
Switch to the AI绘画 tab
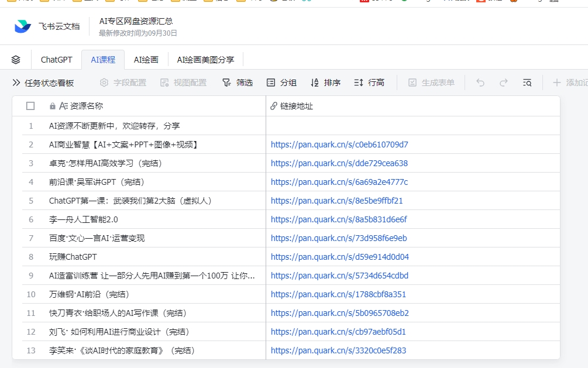pyautogui.click(x=146, y=60)
